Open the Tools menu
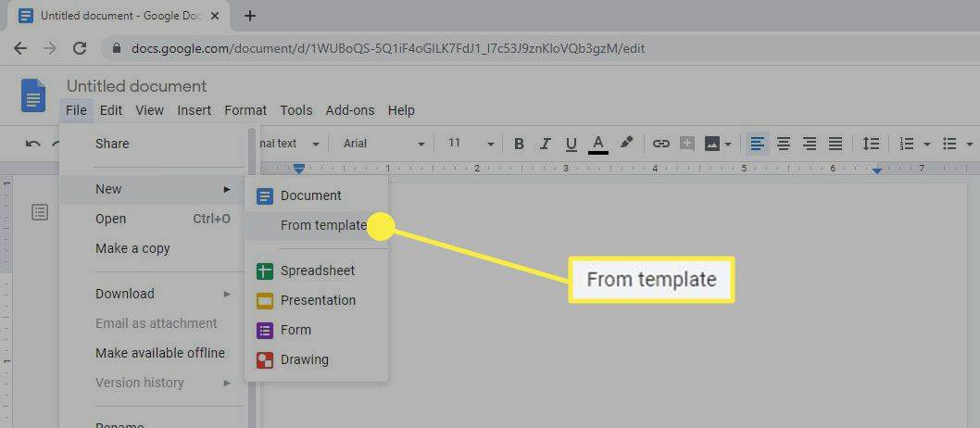This screenshot has width=980, height=428. click(296, 110)
